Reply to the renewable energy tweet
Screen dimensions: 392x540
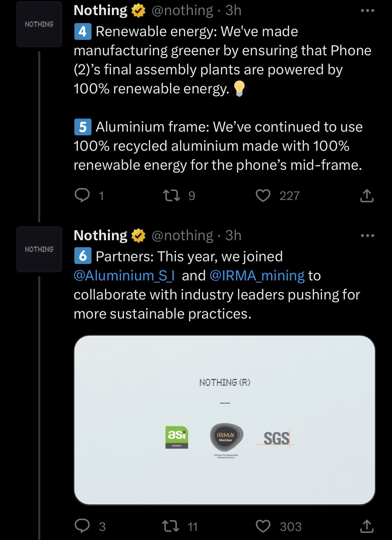pyautogui.click(x=82, y=195)
